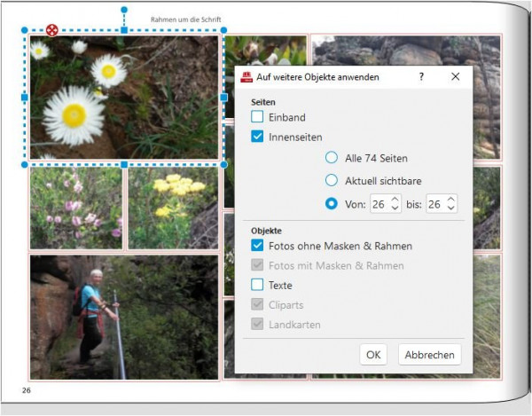Click the red move handle on selected photo
Image resolution: width=532 pixels, height=416 pixels.
coord(52,30)
